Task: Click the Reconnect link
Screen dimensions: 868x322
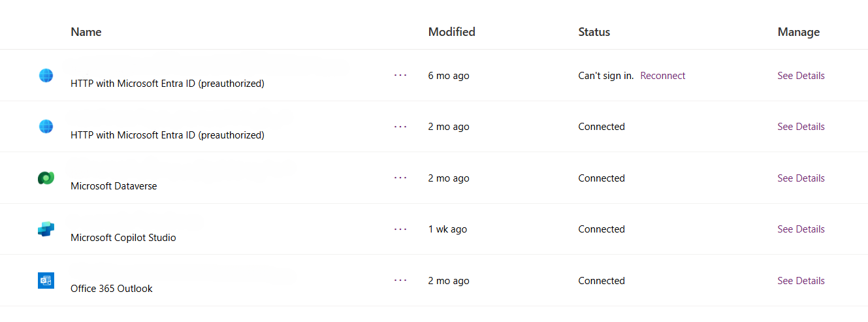Action: point(662,76)
